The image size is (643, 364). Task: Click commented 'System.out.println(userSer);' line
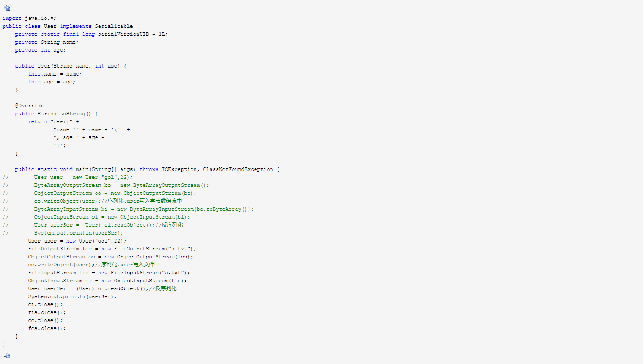(63, 233)
